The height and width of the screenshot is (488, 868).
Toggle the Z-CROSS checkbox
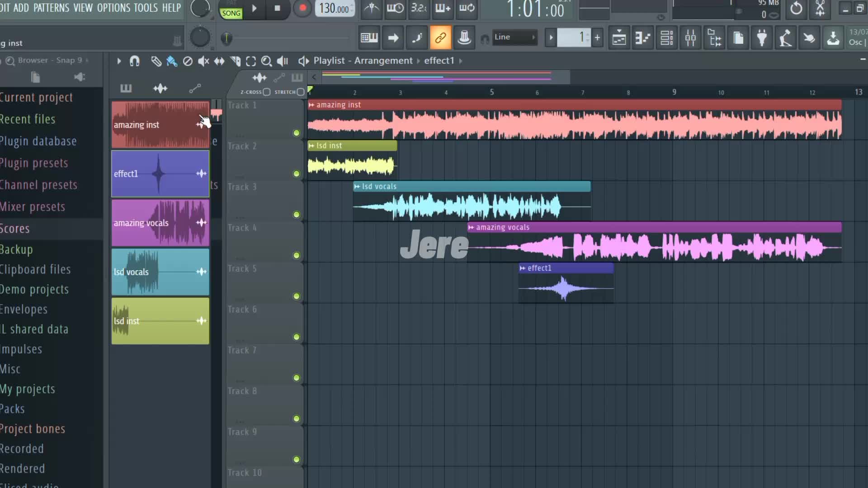267,92
